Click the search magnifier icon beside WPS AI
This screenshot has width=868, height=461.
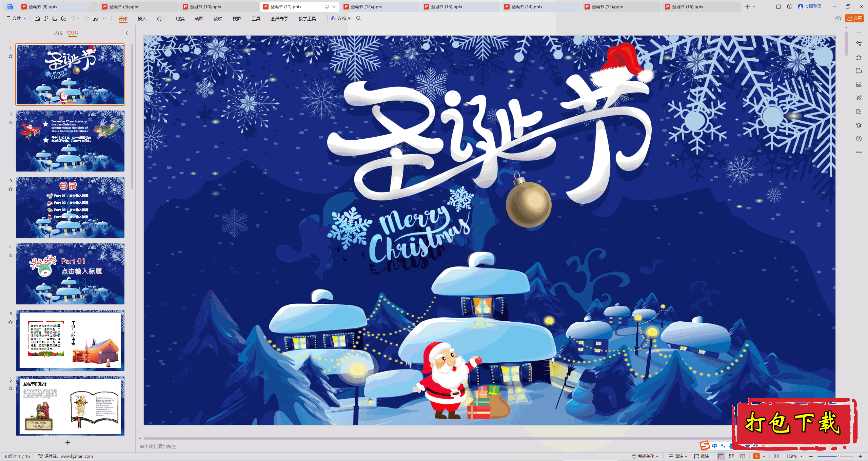(359, 18)
